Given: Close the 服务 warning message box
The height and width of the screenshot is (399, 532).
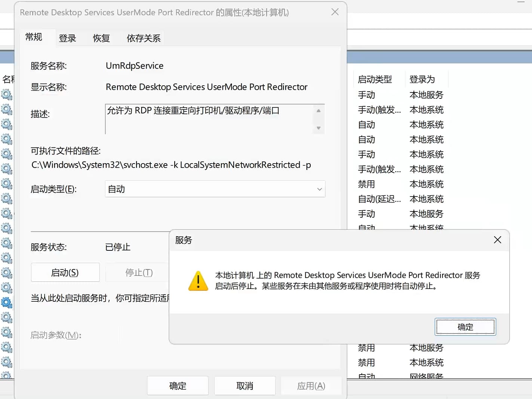Looking at the screenshot, I should point(497,240).
